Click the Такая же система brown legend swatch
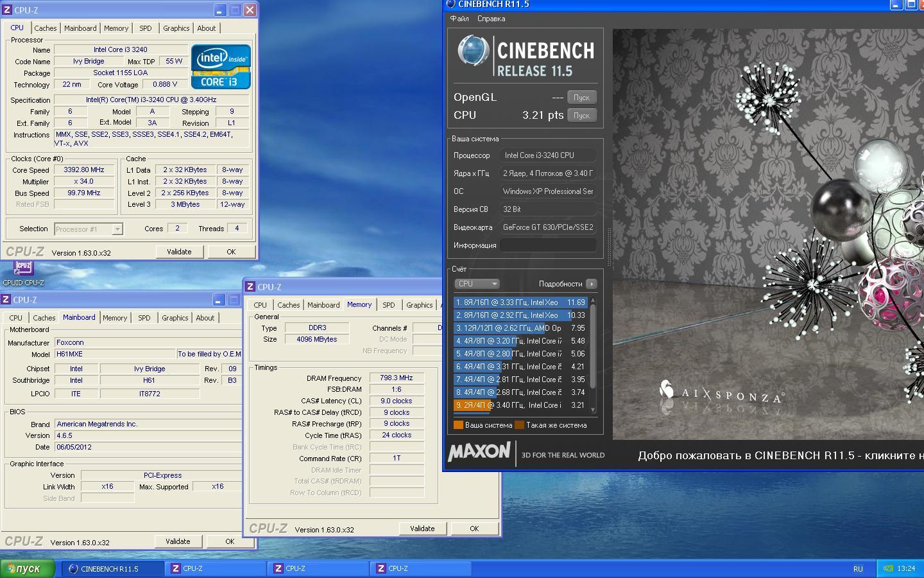This screenshot has height=578, width=924. (x=519, y=425)
